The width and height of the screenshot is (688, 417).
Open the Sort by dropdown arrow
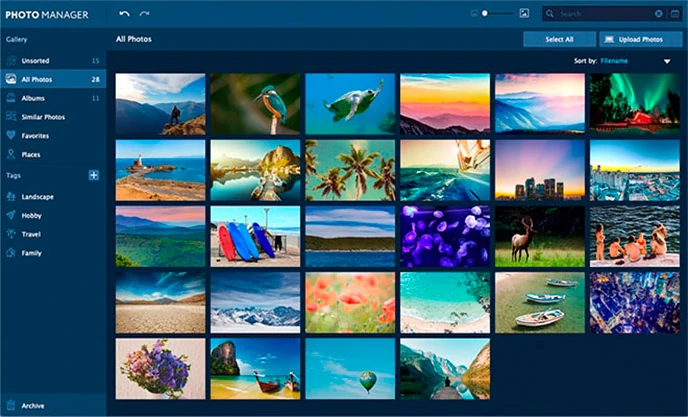coord(667,61)
